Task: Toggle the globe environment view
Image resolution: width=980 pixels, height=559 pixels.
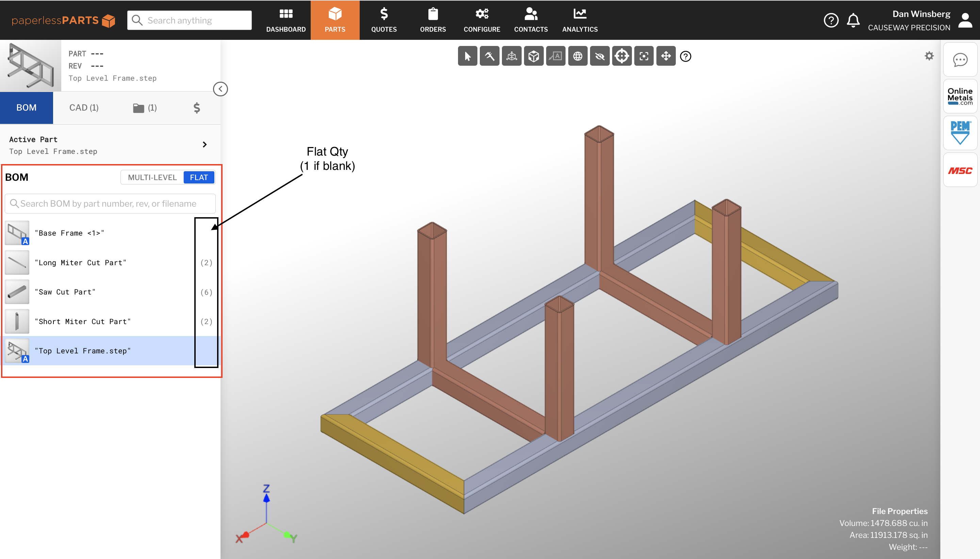Action: click(x=577, y=56)
